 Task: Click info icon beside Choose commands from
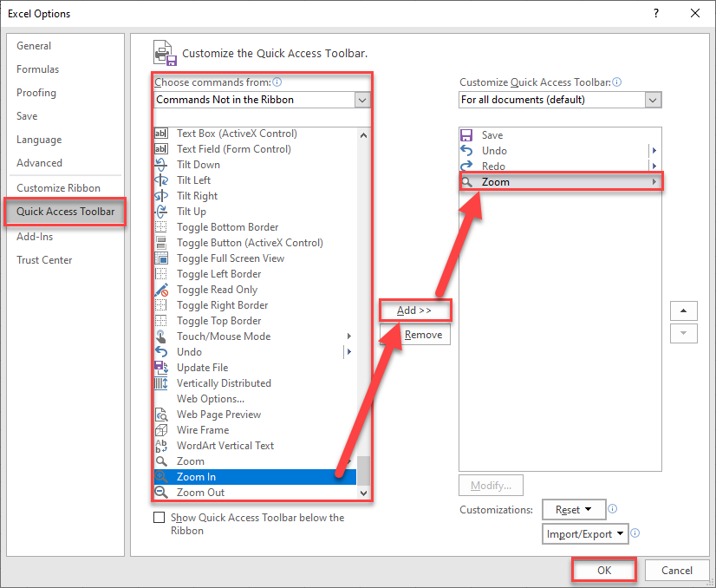coord(277,82)
